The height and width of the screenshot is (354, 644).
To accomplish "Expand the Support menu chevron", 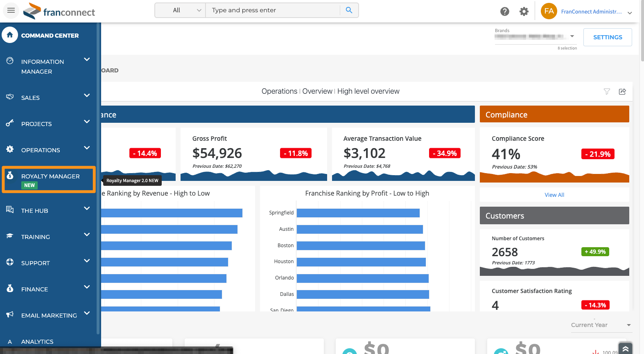I will pos(87,261).
